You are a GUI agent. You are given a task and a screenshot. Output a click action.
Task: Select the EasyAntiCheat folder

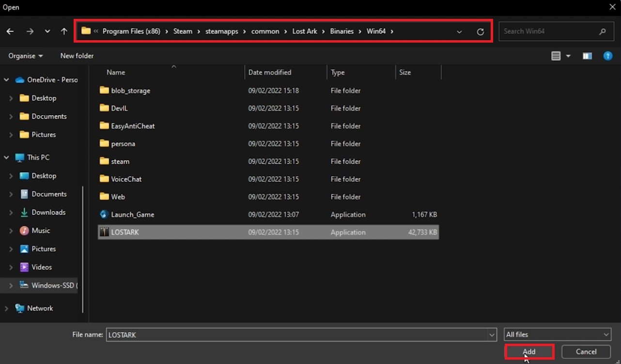133,126
